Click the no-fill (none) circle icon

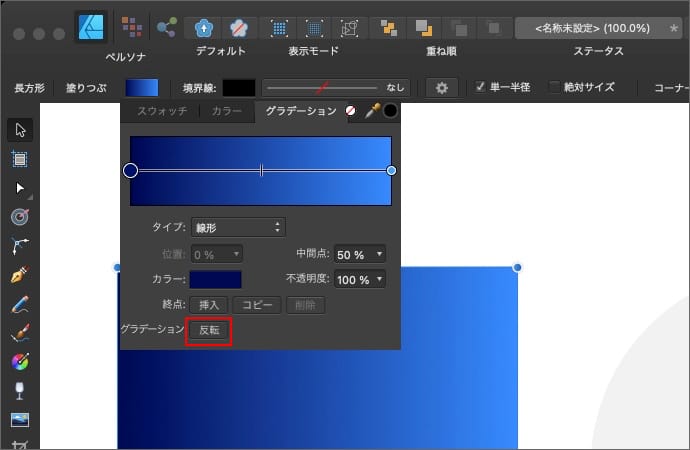click(351, 112)
